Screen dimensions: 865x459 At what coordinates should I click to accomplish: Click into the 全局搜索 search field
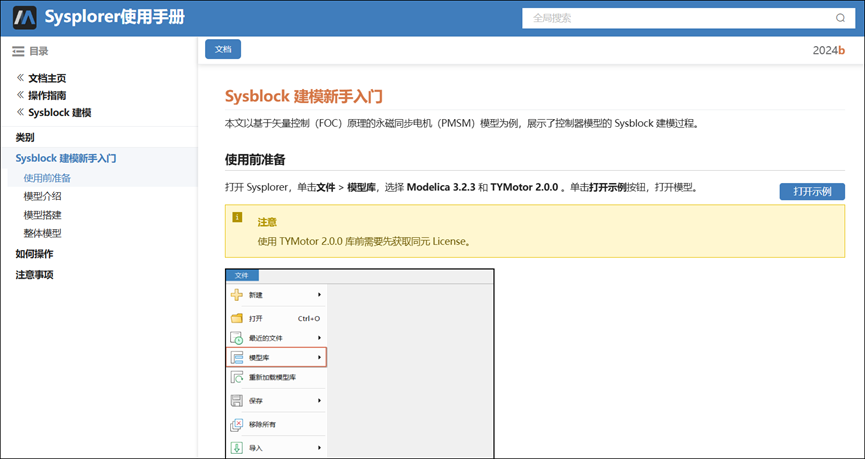[x=689, y=18]
